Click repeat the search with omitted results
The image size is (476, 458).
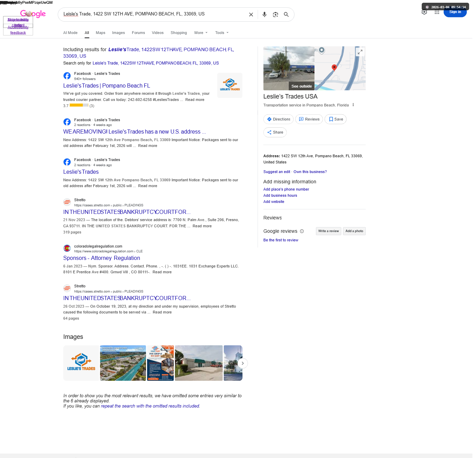point(150,406)
